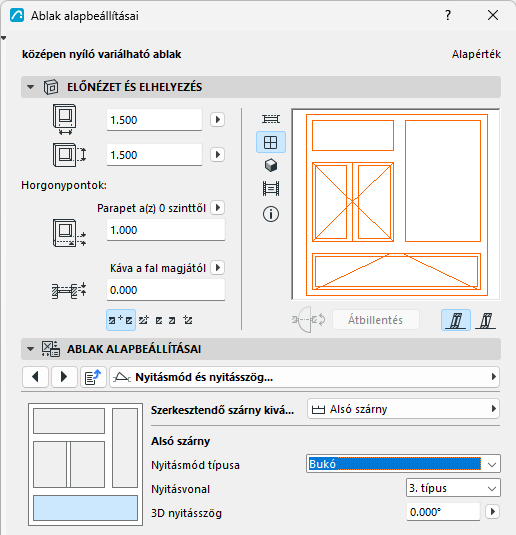Image resolution: width=516 pixels, height=535 pixels.
Task: Select the right tall sash in diagram
Action: click(125, 448)
